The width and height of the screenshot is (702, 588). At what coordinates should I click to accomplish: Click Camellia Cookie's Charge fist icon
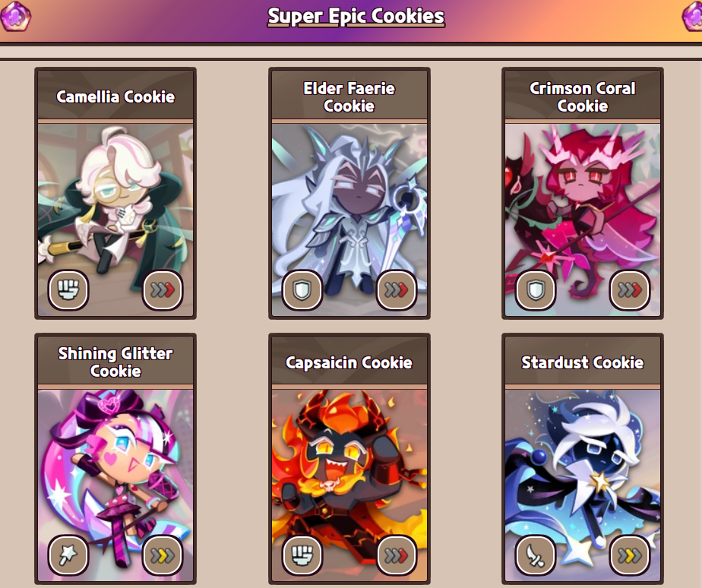[x=68, y=289]
